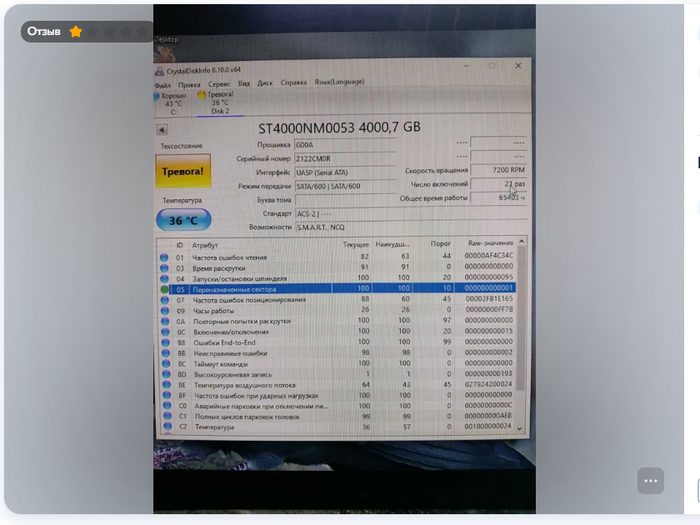Click the status dot for attribute 0A
The width and height of the screenshot is (700, 525).
pos(165,321)
